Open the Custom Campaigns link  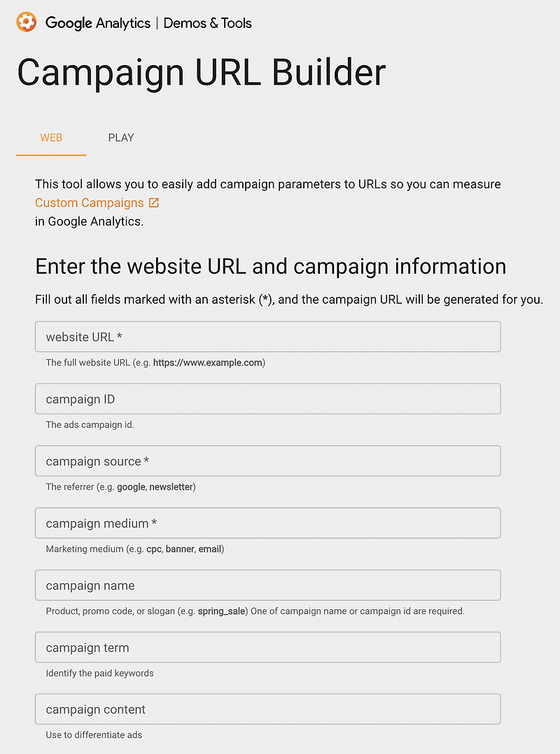tap(90, 202)
